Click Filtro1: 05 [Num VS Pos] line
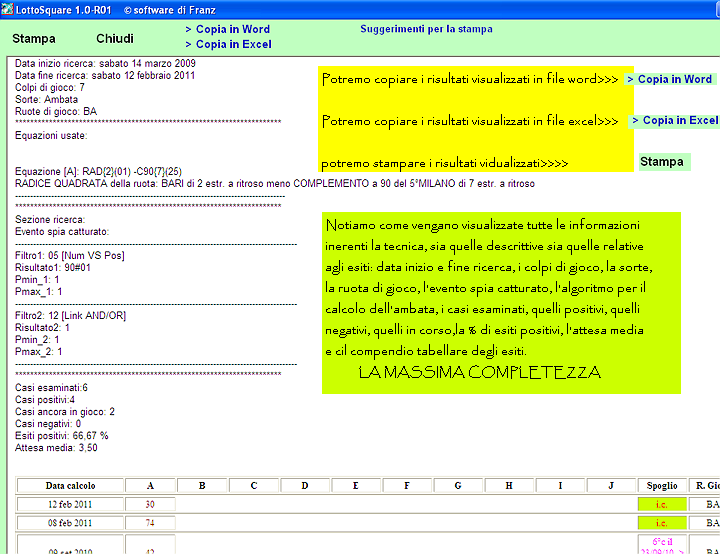720x554 pixels. (x=70, y=255)
